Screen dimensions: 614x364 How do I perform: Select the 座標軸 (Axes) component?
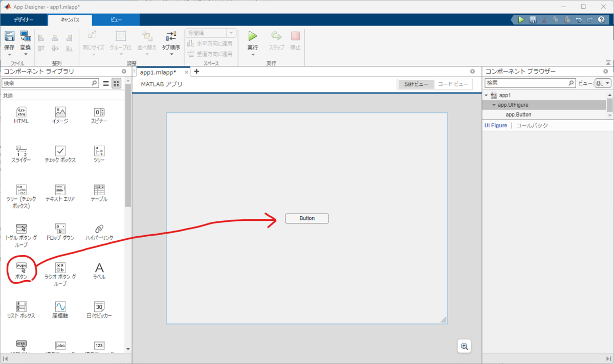(60, 310)
